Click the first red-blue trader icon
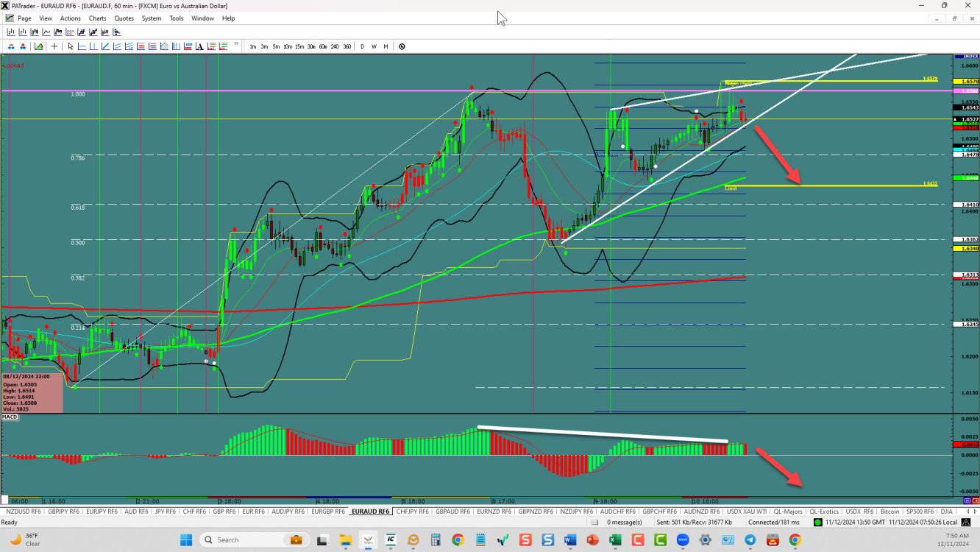 click(11, 46)
